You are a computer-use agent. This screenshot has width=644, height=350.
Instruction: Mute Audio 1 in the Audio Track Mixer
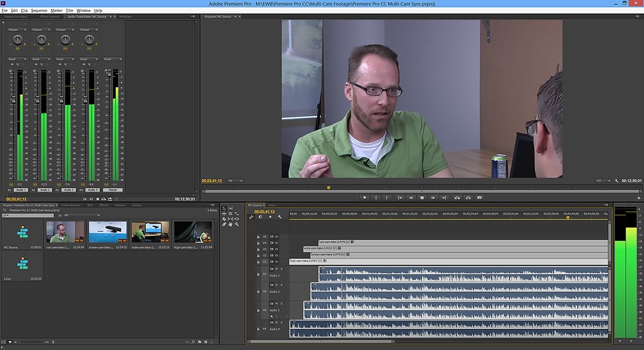12,64
